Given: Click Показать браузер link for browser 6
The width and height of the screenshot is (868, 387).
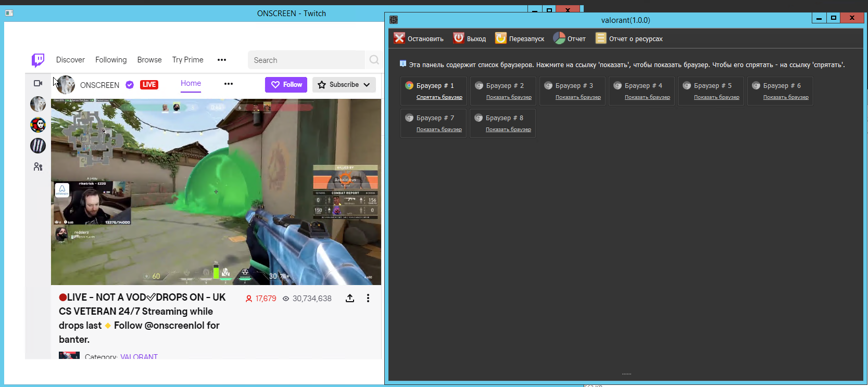Looking at the screenshot, I should click(786, 97).
